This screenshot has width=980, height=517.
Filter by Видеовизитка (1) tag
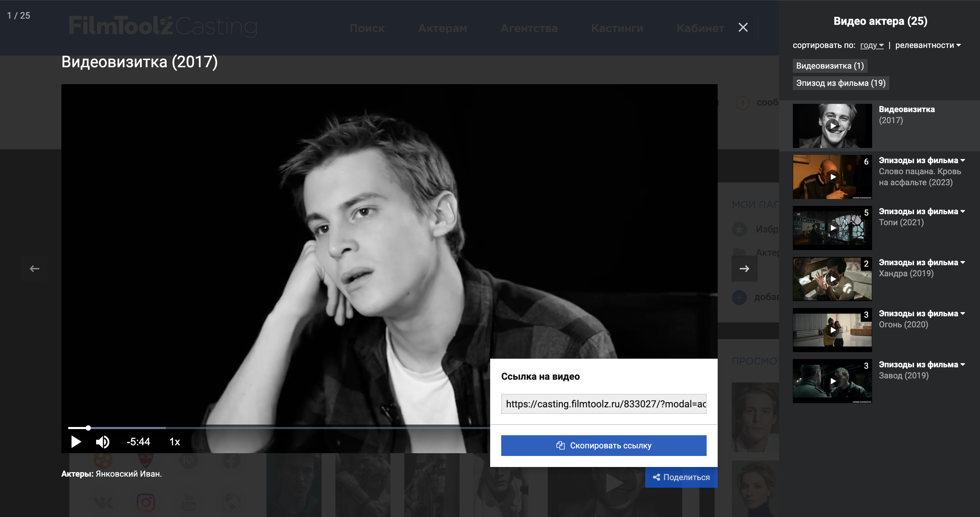[x=830, y=66]
